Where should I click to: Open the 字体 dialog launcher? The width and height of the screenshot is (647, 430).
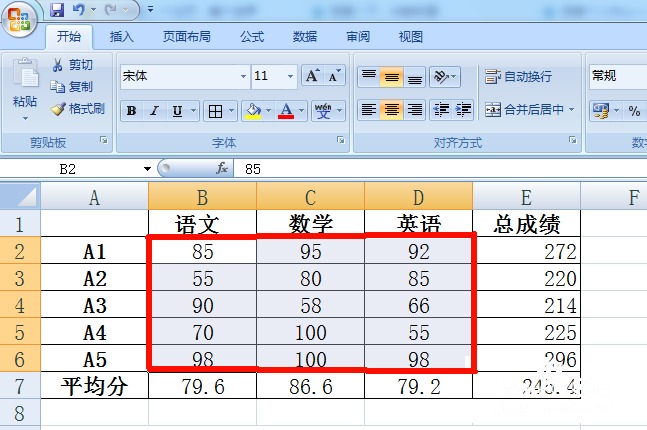tap(341, 140)
